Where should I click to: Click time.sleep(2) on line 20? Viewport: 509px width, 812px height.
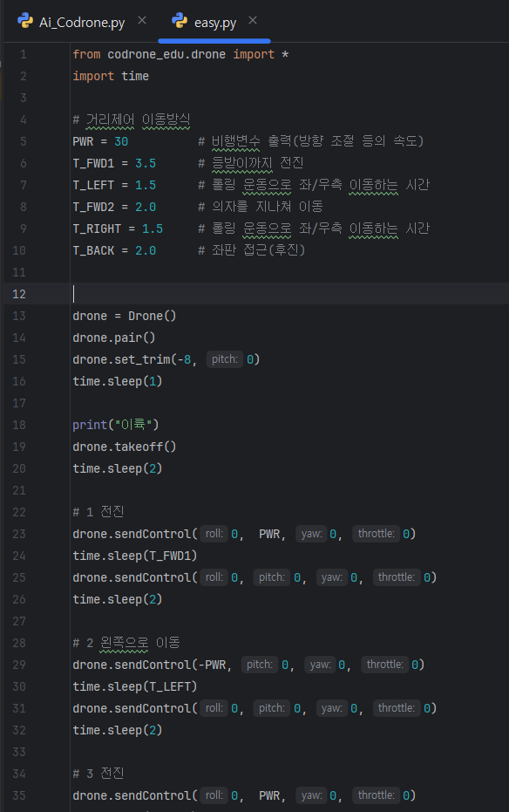(x=118, y=468)
